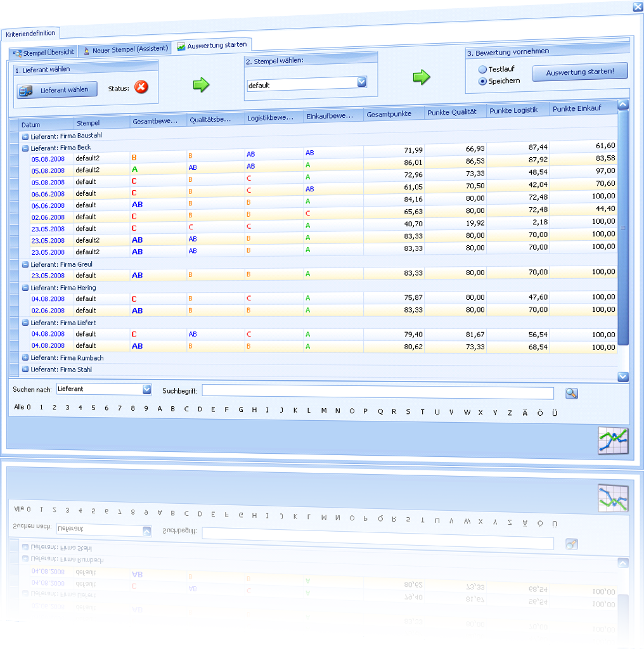Sort by the Logistikbewe... column header
Image resolution: width=644 pixels, height=649 pixels.
274,117
